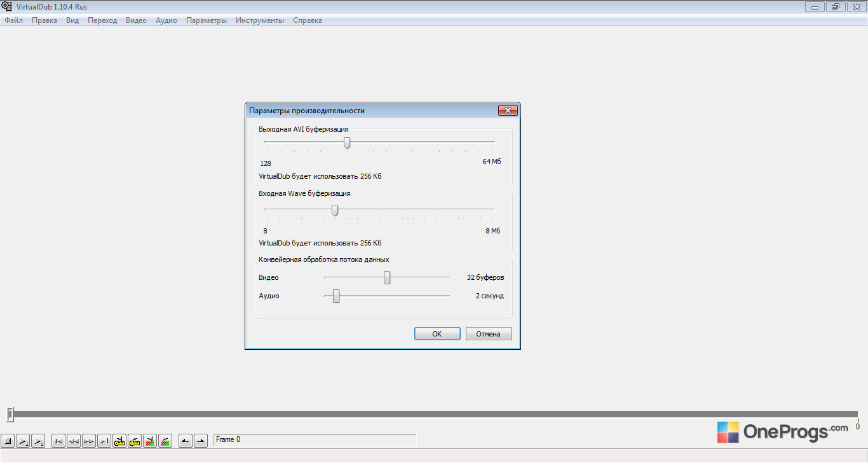Click the '64 Мб' maximum label
The width and height of the screenshot is (868, 463).
[492, 162]
